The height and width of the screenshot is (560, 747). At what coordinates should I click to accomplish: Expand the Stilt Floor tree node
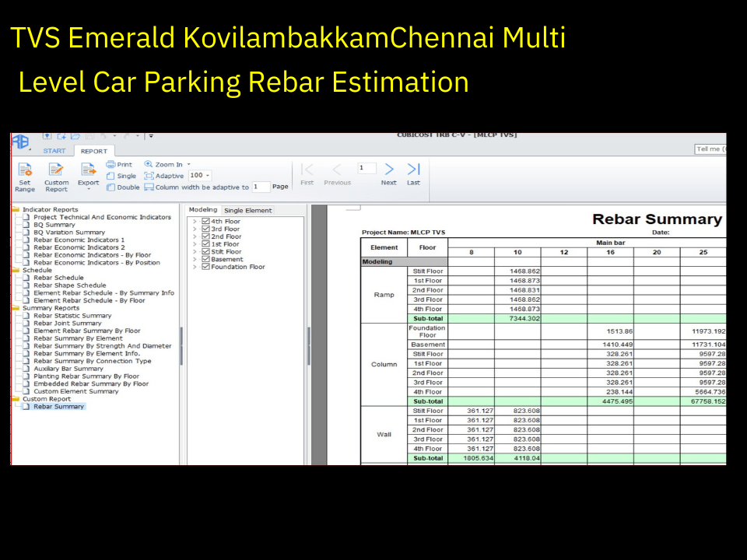click(195, 252)
